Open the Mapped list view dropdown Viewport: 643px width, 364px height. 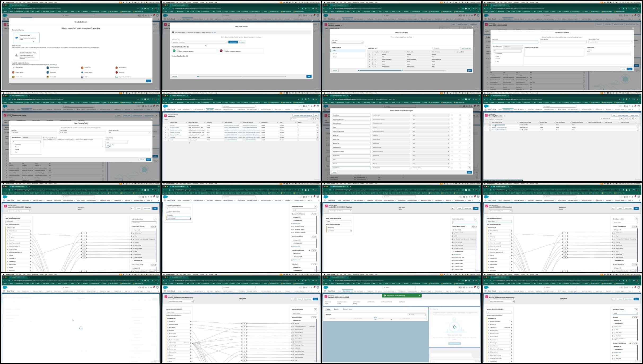coord(175,117)
